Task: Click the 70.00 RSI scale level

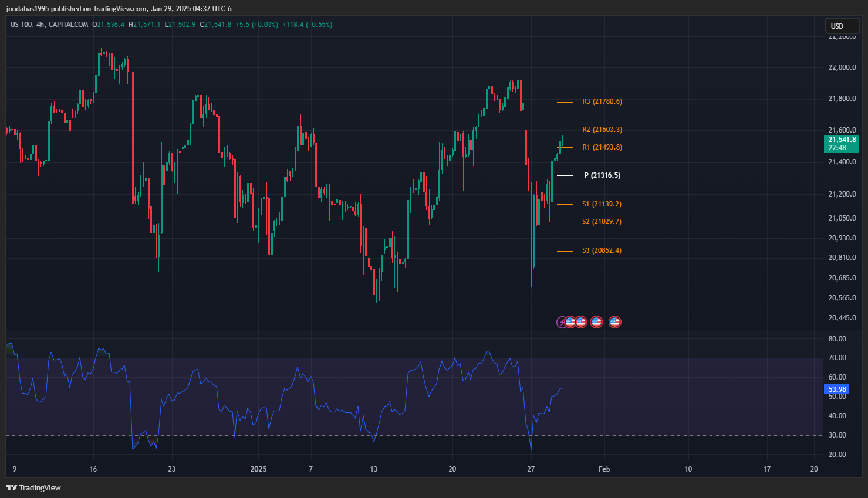Action: [837, 358]
